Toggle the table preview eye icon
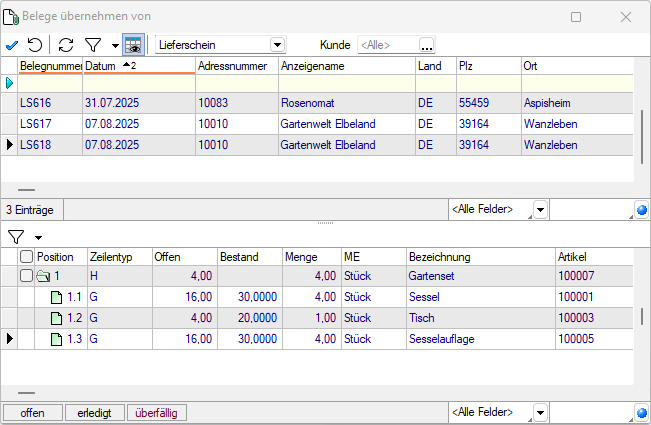This screenshot has height=425, width=651. pos(134,45)
